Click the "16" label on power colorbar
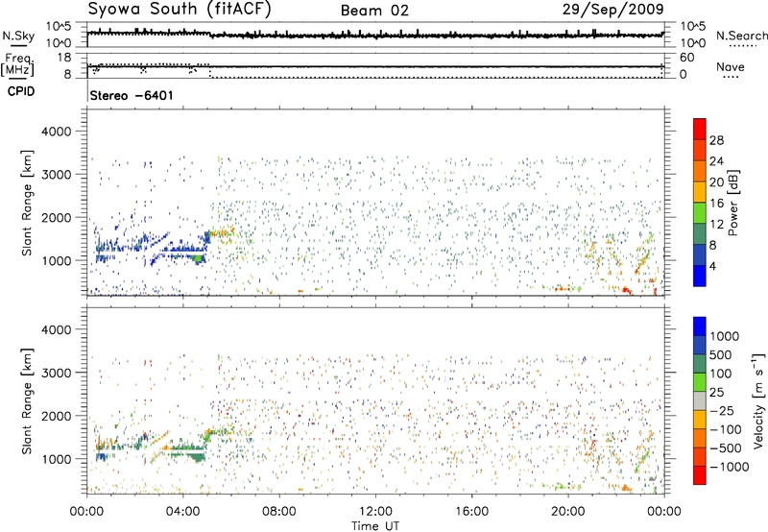The width and height of the screenshot is (768, 532). [716, 204]
